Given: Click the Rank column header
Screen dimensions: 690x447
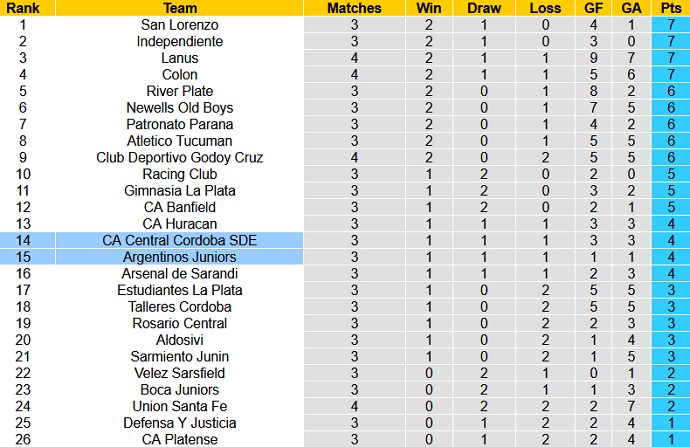Looking at the screenshot, I should pos(22,8).
